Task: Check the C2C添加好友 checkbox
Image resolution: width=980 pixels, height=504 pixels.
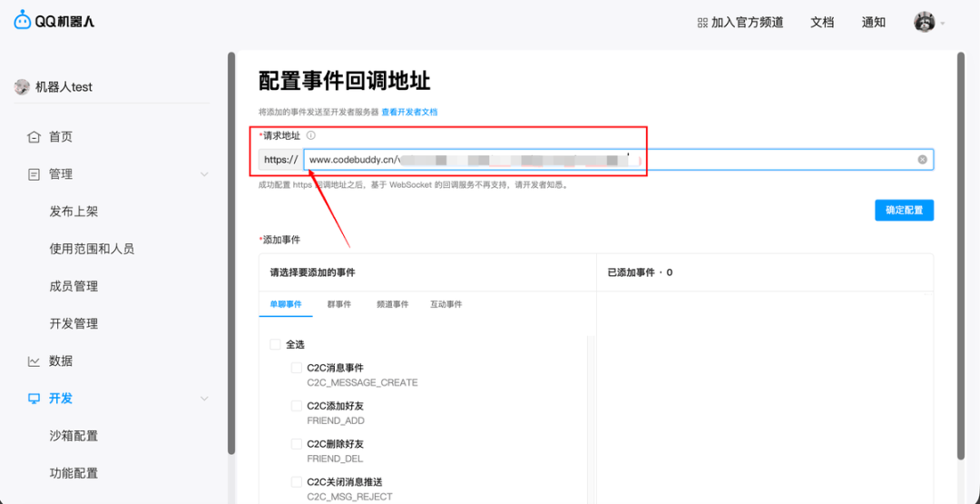Action: [x=296, y=406]
